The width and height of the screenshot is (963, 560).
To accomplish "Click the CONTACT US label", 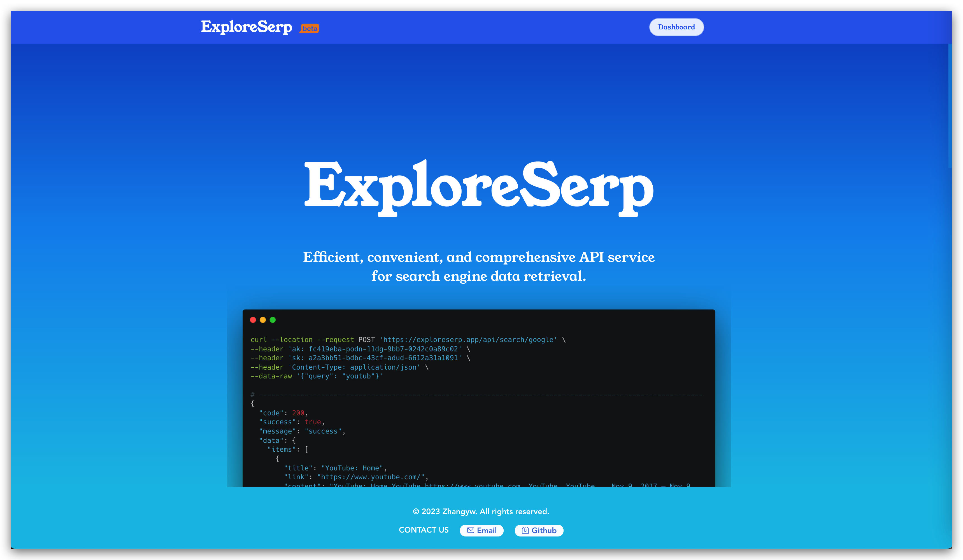I will pos(424,530).
